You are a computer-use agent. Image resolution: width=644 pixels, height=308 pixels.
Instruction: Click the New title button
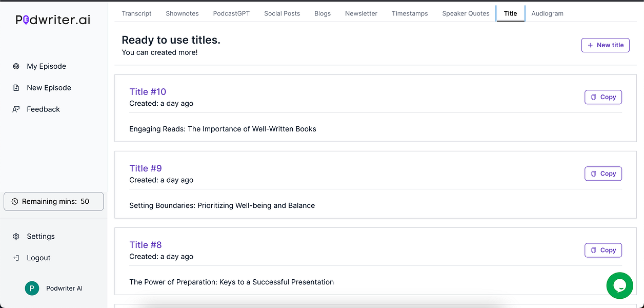[606, 45]
